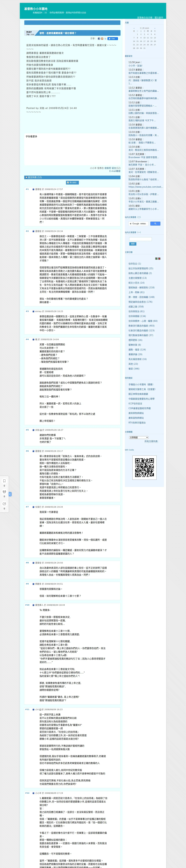Image resolution: width=186 pixels, height=868 pixels.
Task: Open 留言(12) link under the post
Action: tap(116, 168)
